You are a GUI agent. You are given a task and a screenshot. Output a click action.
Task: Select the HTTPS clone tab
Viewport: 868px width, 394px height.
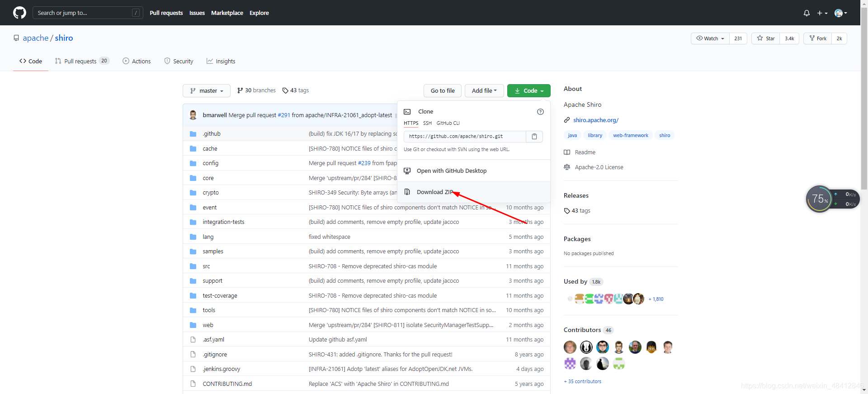point(411,123)
